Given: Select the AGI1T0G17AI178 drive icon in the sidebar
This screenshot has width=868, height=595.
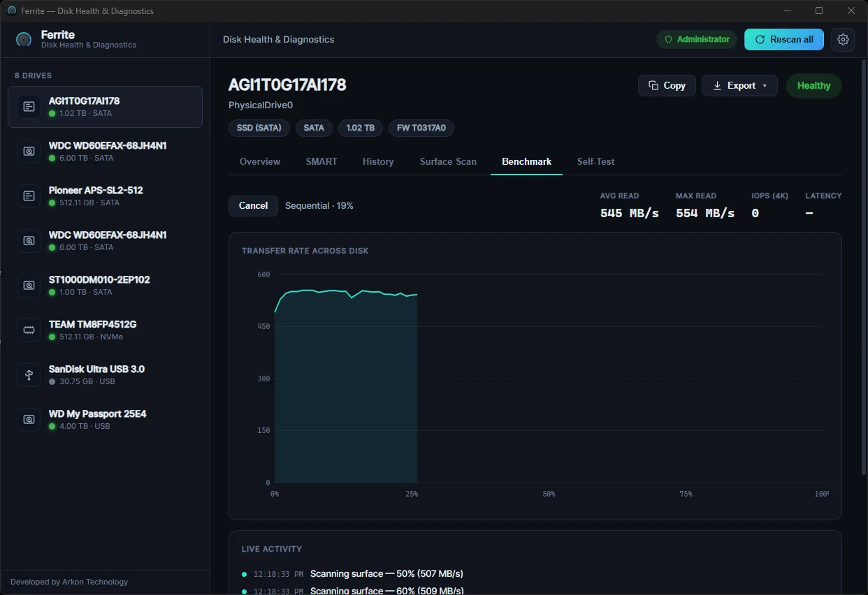Looking at the screenshot, I should [x=29, y=107].
